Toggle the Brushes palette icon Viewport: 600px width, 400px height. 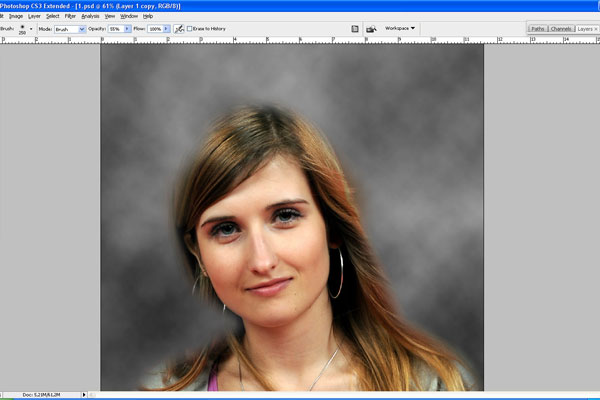coord(355,29)
